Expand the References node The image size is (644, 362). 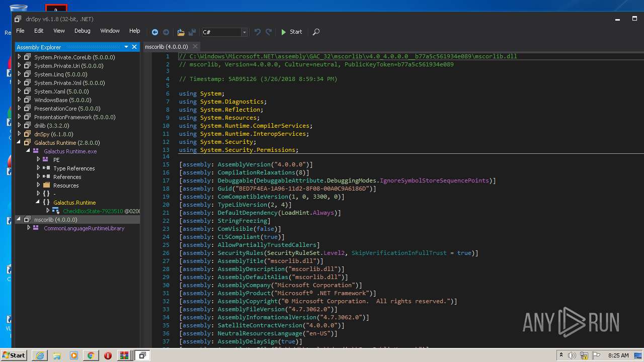point(38,176)
